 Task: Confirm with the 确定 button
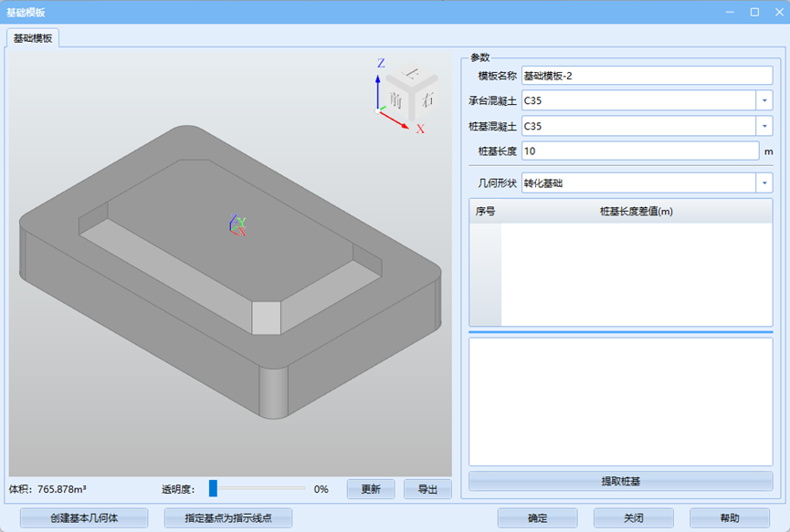(537, 518)
